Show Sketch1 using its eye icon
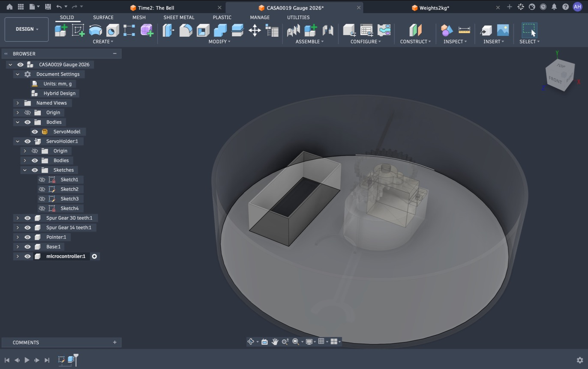Image resolution: width=588 pixels, height=369 pixels. click(42, 180)
